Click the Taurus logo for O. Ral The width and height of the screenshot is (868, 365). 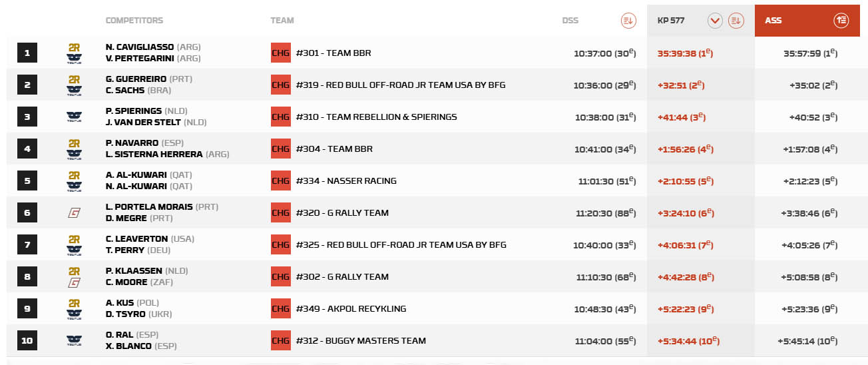74,341
